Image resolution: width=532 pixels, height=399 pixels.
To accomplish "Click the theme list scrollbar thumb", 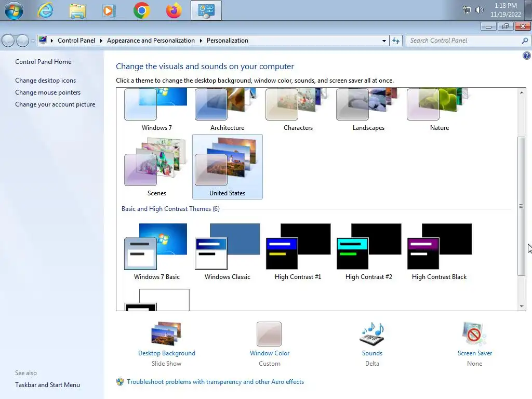I will 521,206.
